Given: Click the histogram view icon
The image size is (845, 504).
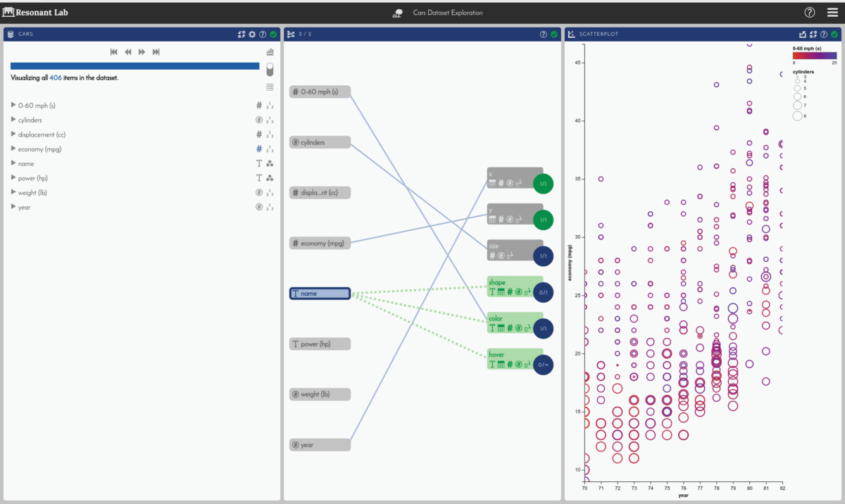Looking at the screenshot, I should (270, 52).
